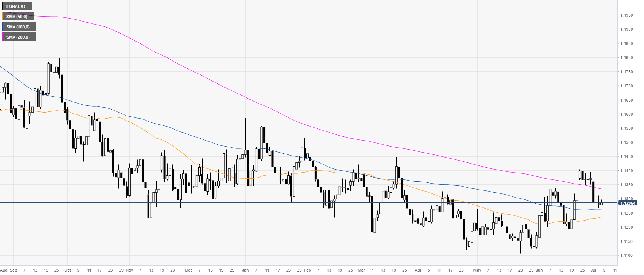The image size is (644, 275).
Task: Click the 1.1400 price axis label
Action: pyautogui.click(x=627, y=171)
